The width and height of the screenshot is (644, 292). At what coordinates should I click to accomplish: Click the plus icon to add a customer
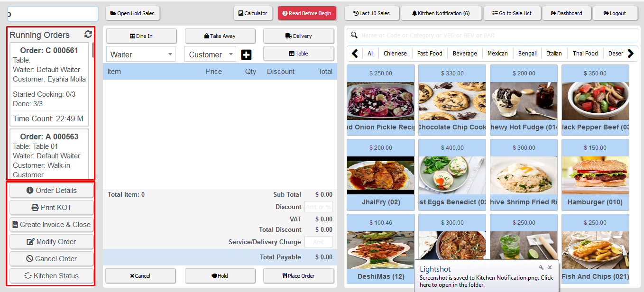246,55
